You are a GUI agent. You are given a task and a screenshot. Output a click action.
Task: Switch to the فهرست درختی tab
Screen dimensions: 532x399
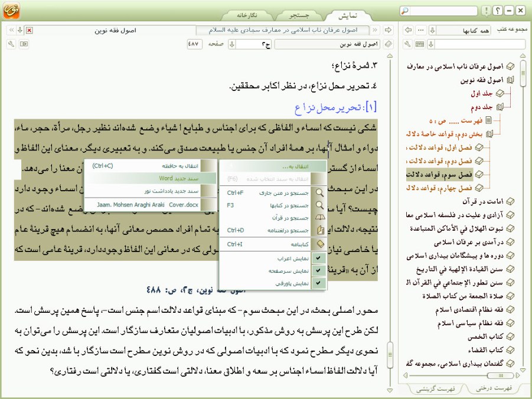(x=494, y=388)
